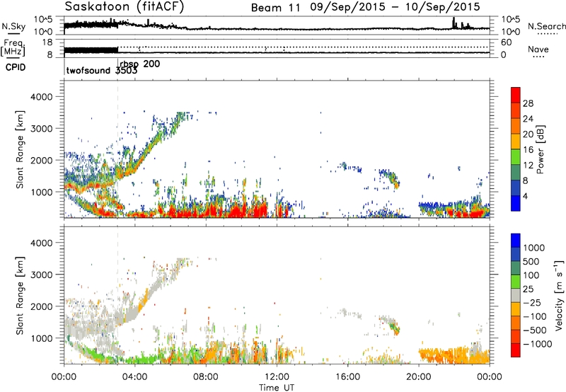Image resolution: width=566 pixels, height=392 pixels.
Task: Click the -500 label on Velocity colorbar
Action: click(x=535, y=330)
